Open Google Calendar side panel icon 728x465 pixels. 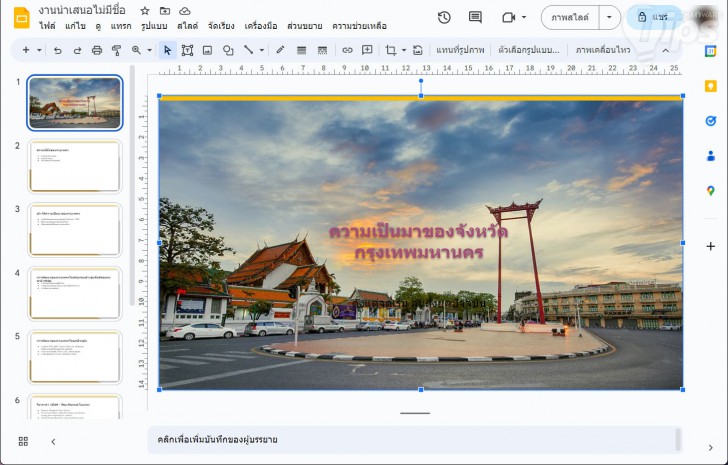(710, 51)
